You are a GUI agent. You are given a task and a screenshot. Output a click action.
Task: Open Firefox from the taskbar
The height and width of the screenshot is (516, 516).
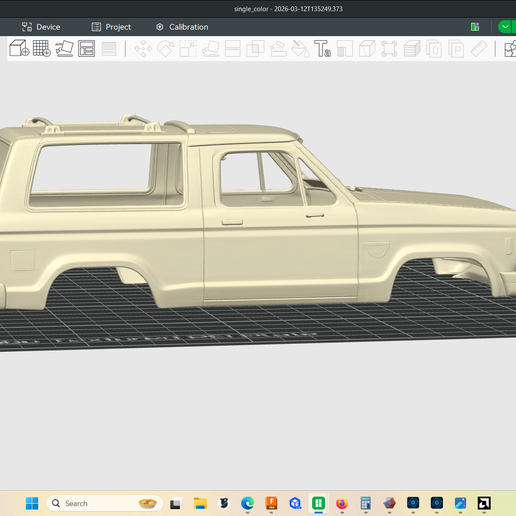[x=342, y=503]
